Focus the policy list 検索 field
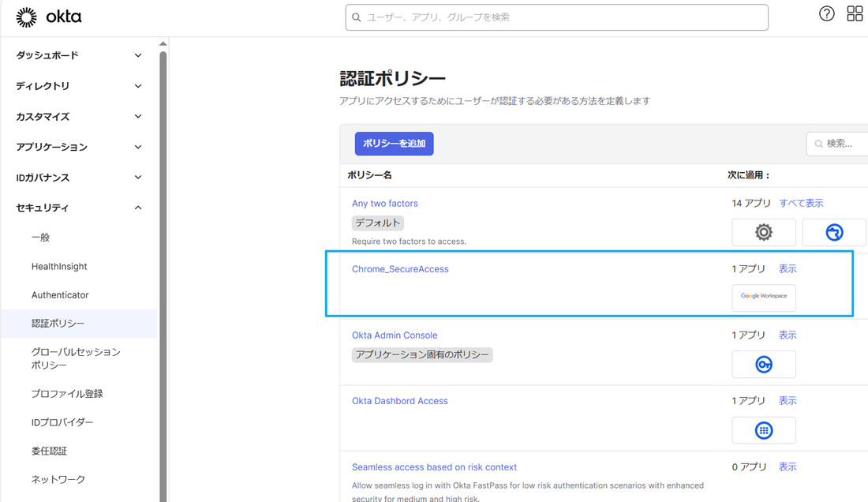This screenshot has height=502, width=868. click(x=837, y=144)
